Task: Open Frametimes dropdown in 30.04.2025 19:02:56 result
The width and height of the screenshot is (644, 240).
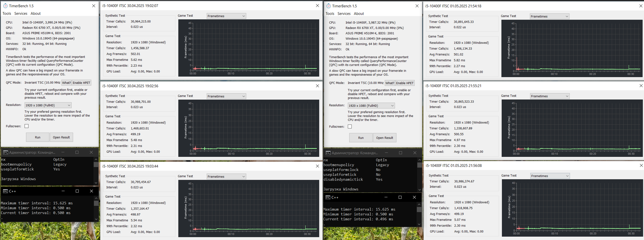Action: (x=226, y=96)
